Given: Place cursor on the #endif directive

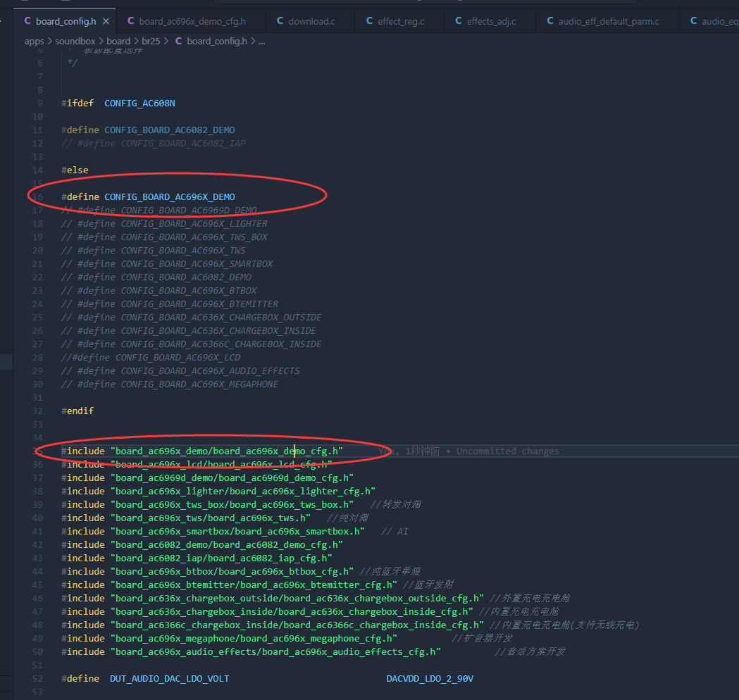Looking at the screenshot, I should (x=77, y=411).
